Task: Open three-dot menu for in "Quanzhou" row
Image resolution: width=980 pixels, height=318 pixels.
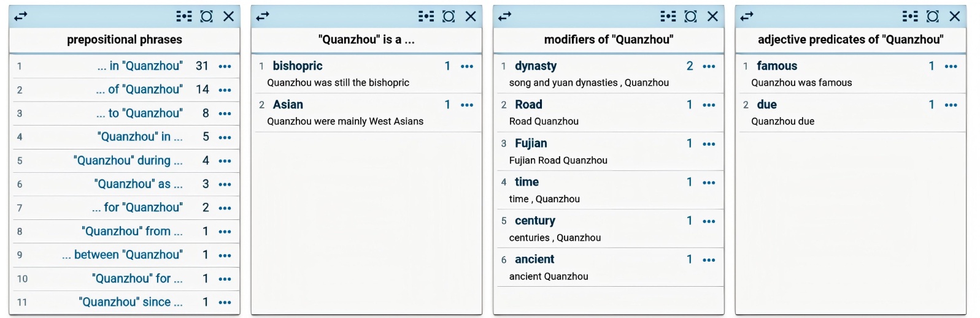Action: click(225, 66)
